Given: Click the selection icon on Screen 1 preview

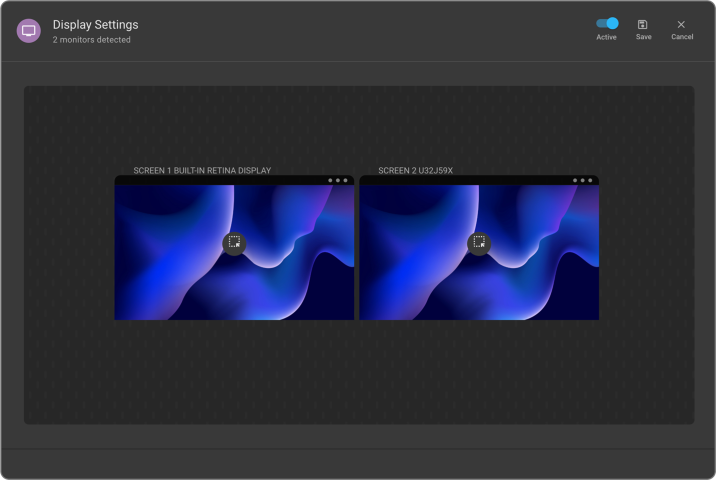Looking at the screenshot, I should [234, 243].
